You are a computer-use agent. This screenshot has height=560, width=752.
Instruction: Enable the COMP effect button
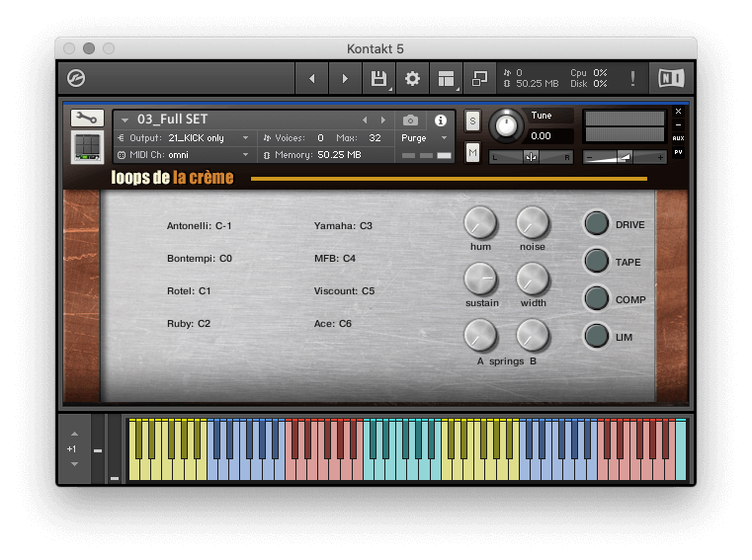click(597, 298)
